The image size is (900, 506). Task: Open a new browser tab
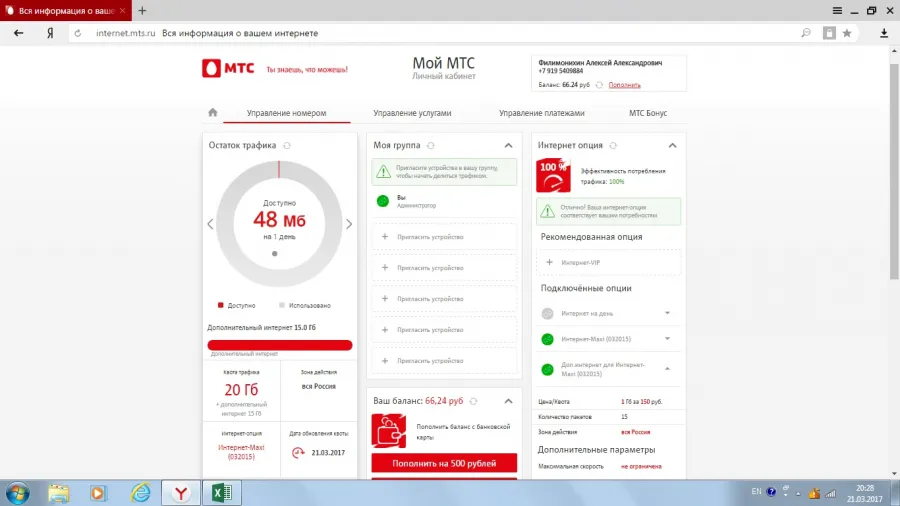pos(142,10)
